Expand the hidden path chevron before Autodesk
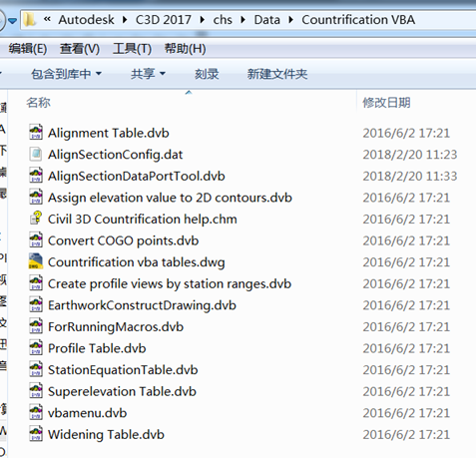This screenshot has height=458, width=476. [x=47, y=19]
